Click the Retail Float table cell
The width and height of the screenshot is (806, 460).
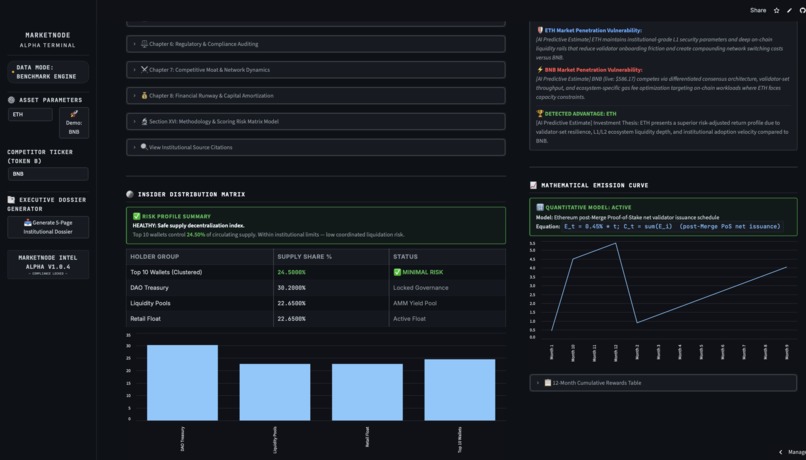click(x=199, y=319)
